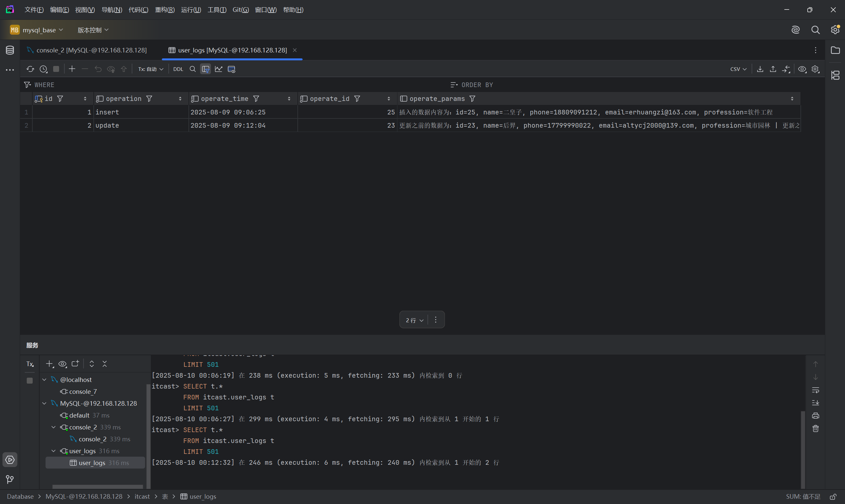Click the add row plus icon
This screenshot has width=845, height=504.
tap(72, 69)
